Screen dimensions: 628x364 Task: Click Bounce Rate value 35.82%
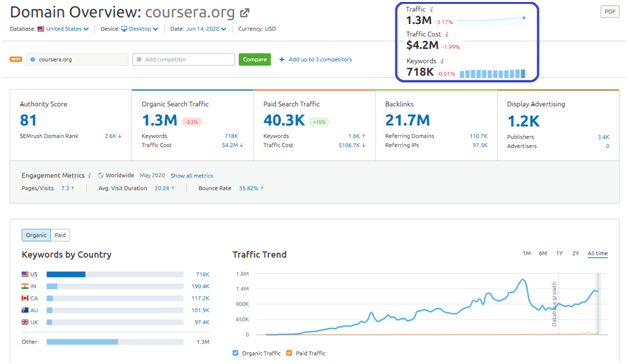point(248,188)
